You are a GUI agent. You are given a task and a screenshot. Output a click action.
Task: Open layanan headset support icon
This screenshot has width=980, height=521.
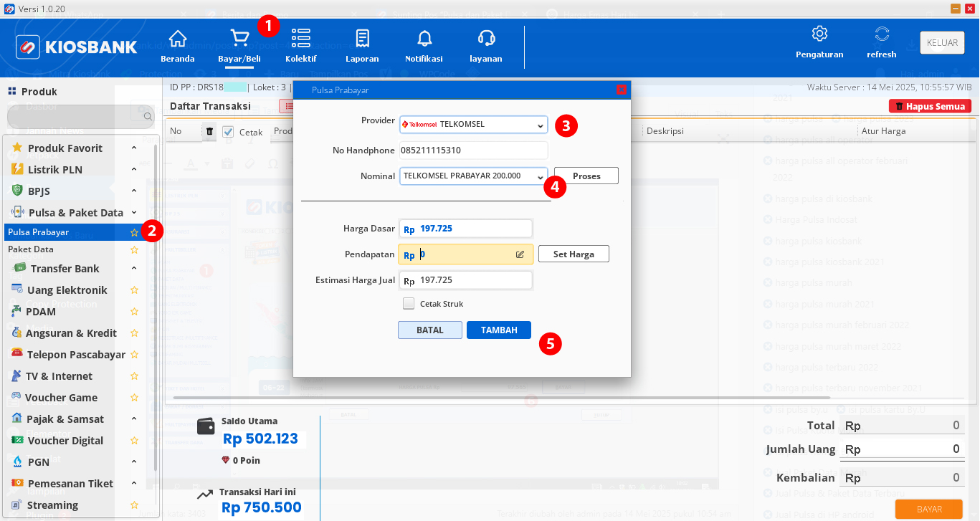pyautogui.click(x=486, y=39)
